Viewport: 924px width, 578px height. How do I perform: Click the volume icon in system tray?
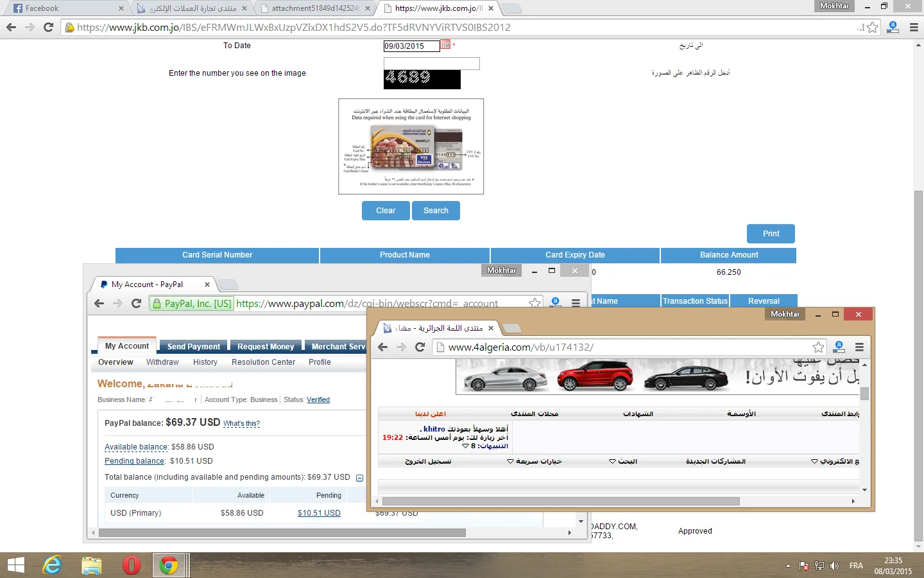(834, 566)
